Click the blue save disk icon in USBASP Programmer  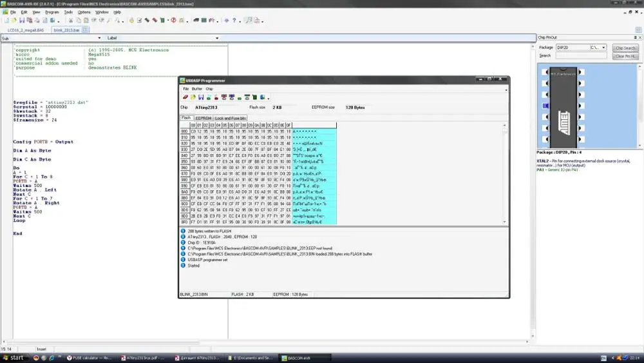201,97
